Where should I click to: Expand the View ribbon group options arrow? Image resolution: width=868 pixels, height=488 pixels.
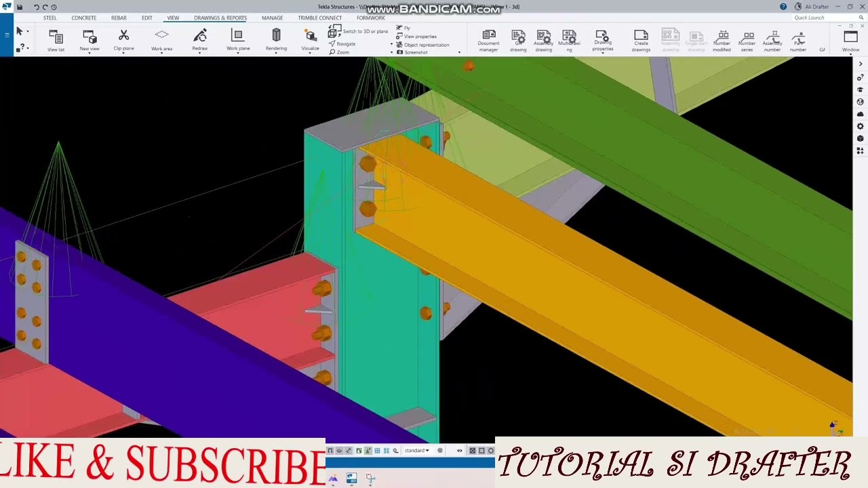(459, 52)
